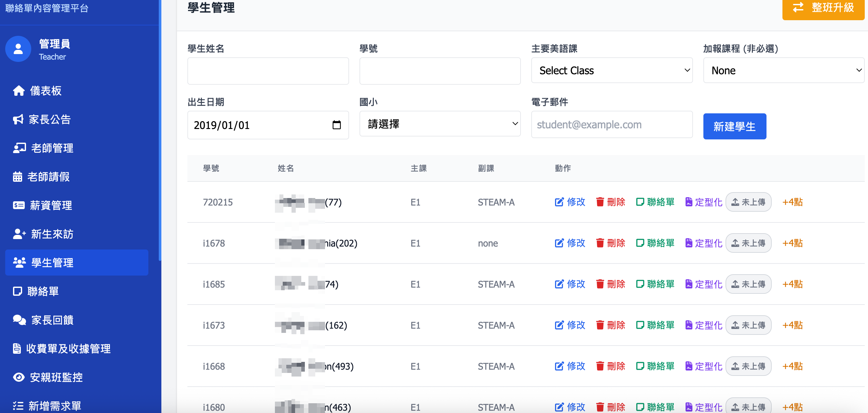Click the 聯絡單內容管理平台 site title

(47, 8)
